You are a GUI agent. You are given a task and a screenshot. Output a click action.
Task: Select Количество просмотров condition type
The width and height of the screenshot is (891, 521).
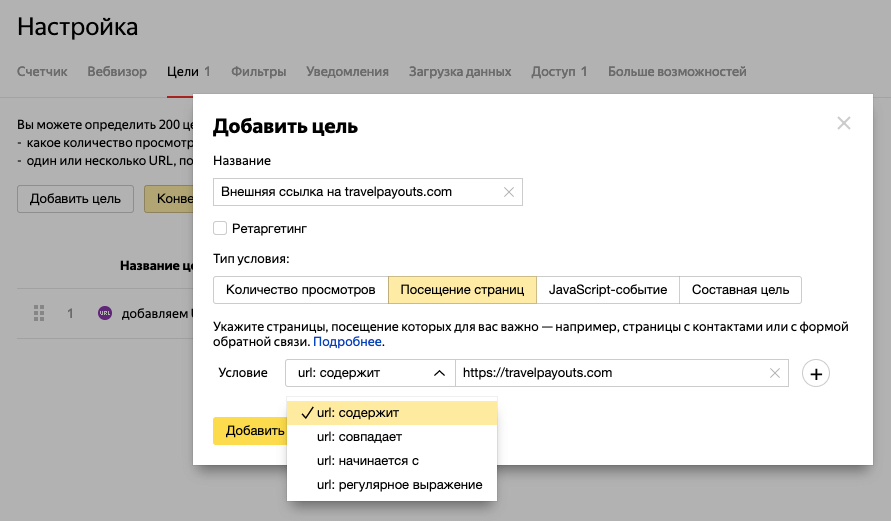pyautogui.click(x=300, y=290)
